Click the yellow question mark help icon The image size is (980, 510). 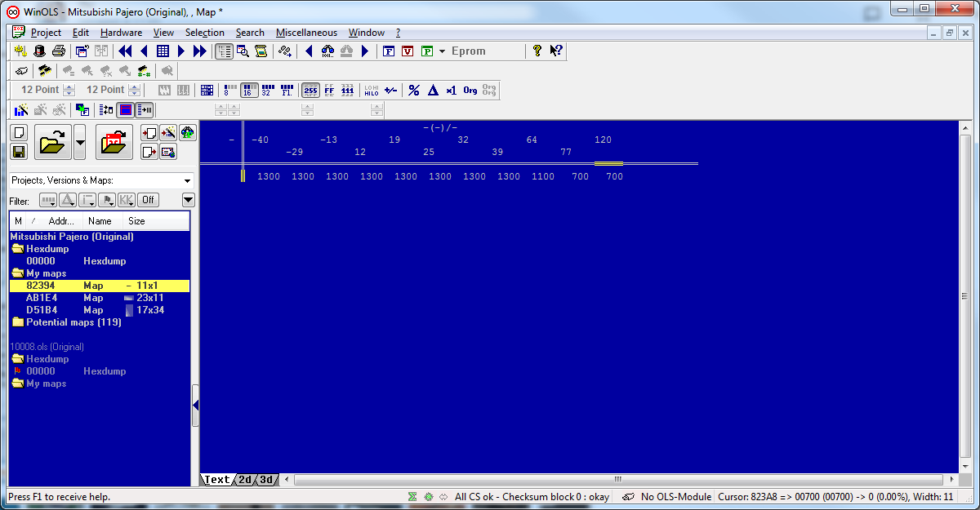point(537,51)
